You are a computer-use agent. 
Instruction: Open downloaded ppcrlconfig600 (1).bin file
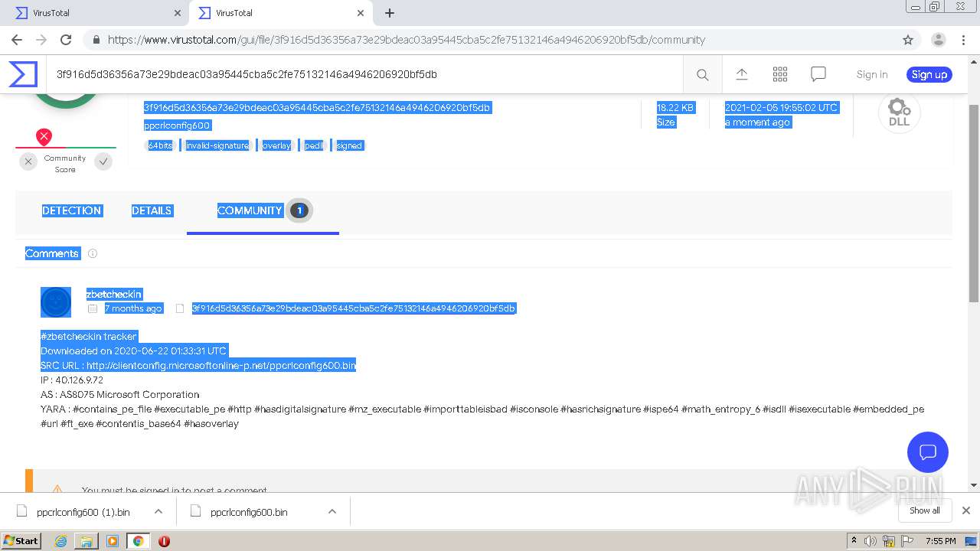[x=83, y=512]
